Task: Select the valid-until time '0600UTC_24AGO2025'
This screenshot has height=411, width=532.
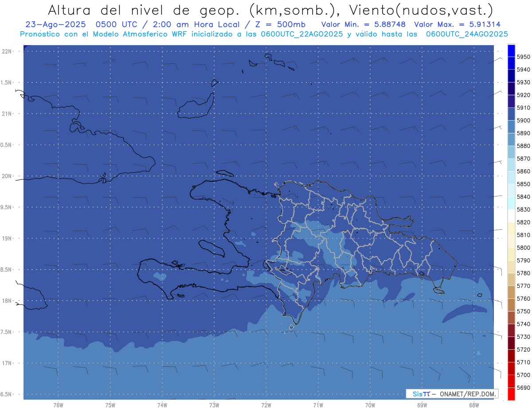Action: click(467, 34)
